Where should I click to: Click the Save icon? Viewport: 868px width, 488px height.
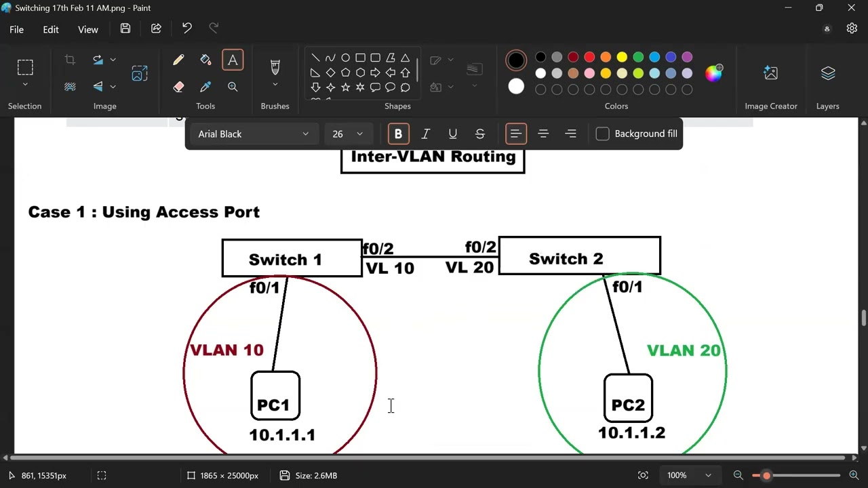click(125, 28)
